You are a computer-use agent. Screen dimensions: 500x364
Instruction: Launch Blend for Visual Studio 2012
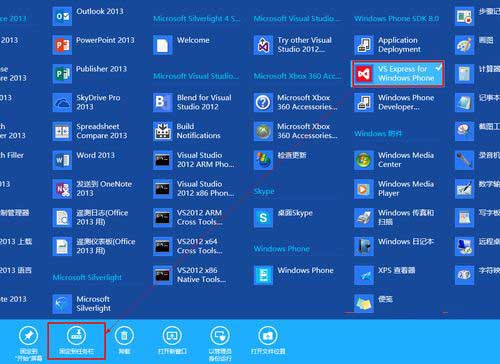click(193, 102)
